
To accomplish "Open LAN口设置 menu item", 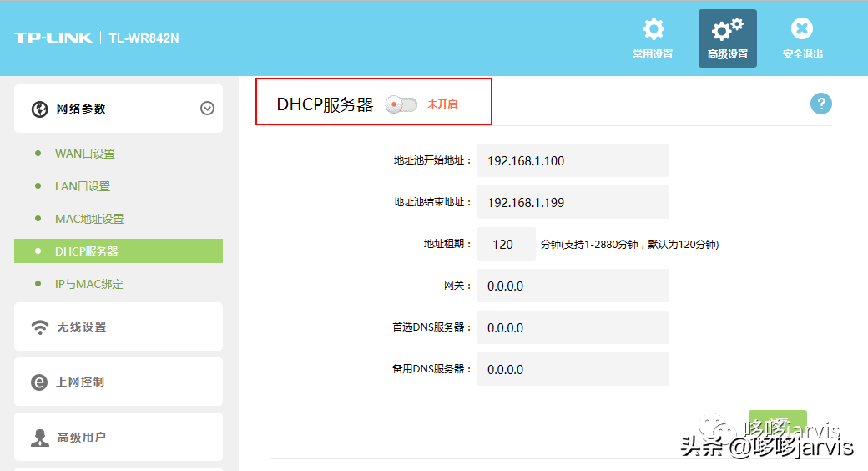I will [83, 186].
